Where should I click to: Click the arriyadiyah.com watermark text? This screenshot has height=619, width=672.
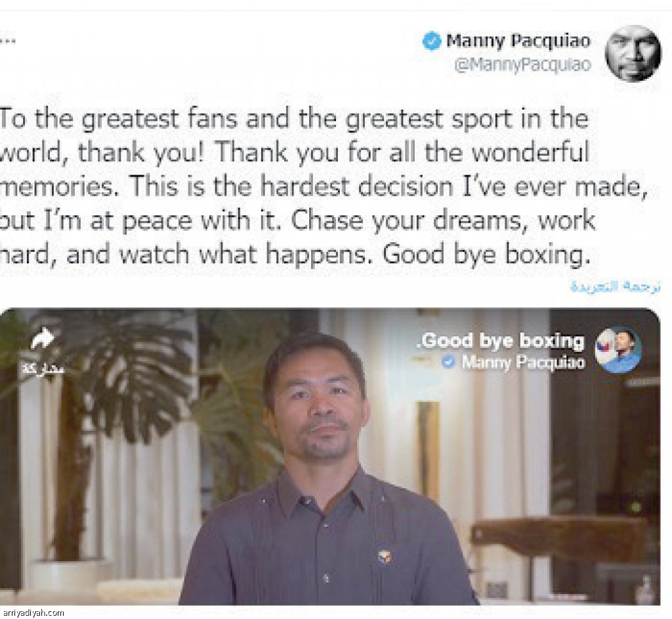pyautogui.click(x=32, y=613)
